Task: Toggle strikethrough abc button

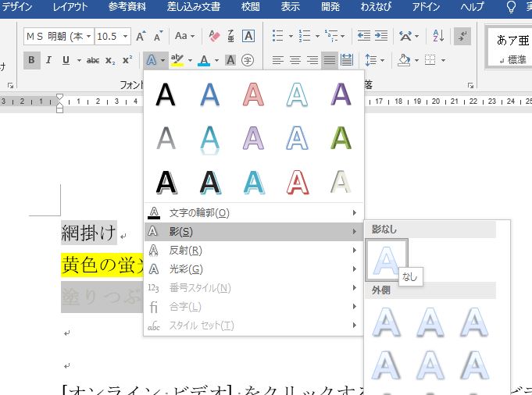Action: (93, 60)
